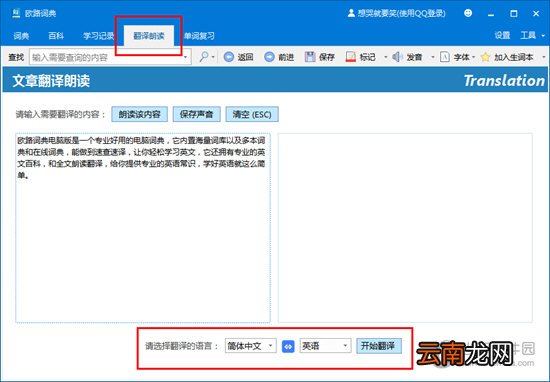Click the smiley face feedback icon
Viewport: 550px width, 382px height.
[468, 13]
